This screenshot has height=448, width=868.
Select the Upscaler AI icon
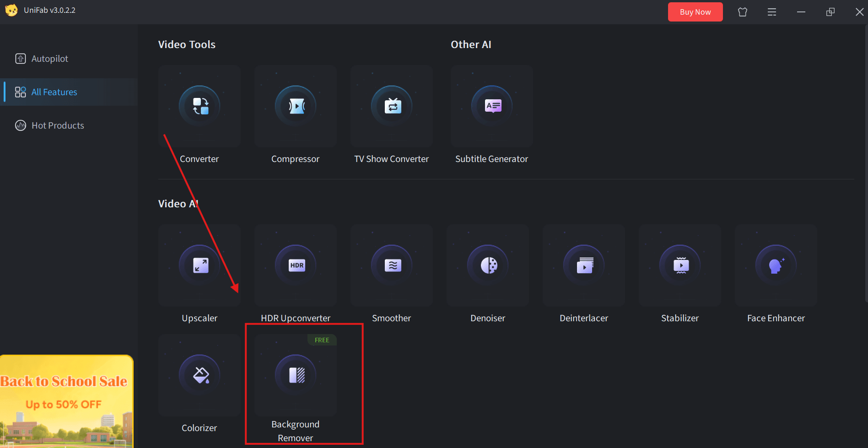(x=199, y=265)
